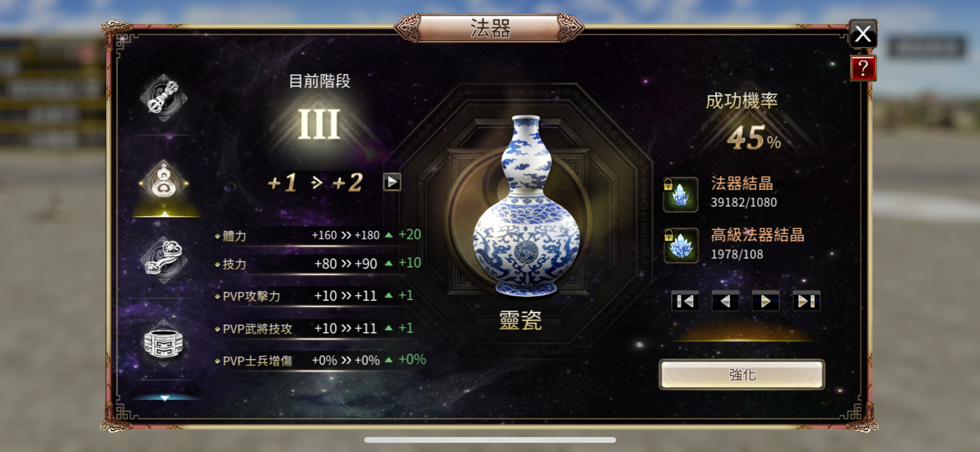Close the 法器 panel
Screen dimensions: 980x452
click(863, 34)
